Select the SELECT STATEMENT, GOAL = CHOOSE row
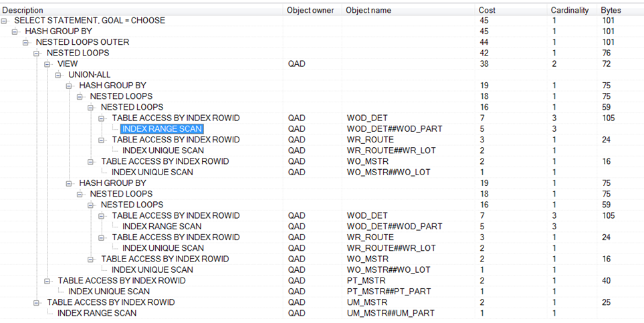The height and width of the screenshot is (323, 644). pyautogui.click(x=89, y=21)
